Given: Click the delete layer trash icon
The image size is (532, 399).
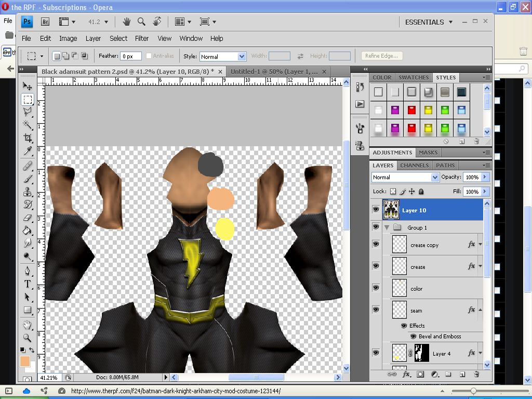Looking at the screenshot, I should [476, 374].
